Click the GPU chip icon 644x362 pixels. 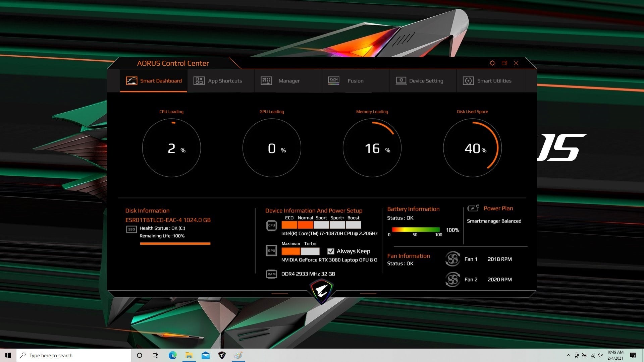pyautogui.click(x=271, y=250)
